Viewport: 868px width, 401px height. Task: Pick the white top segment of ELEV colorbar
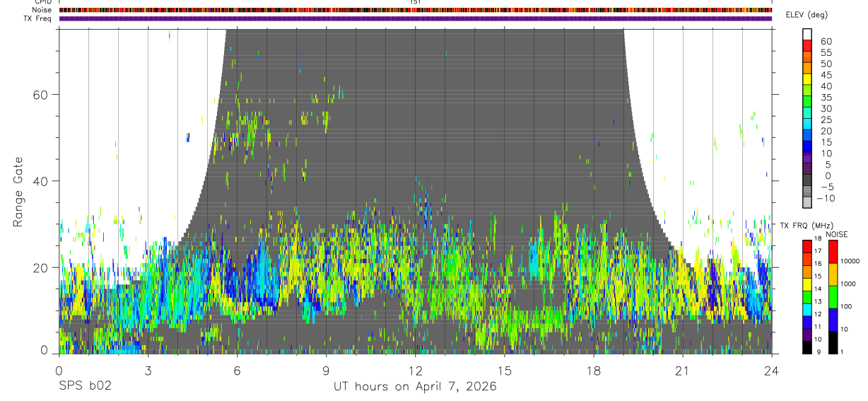[x=807, y=35]
